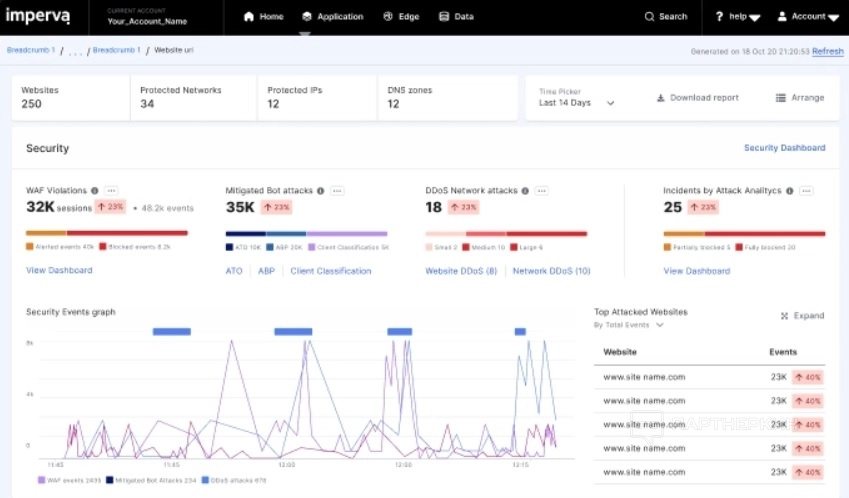Toggle DDoS attacks series in legend

coord(233,480)
